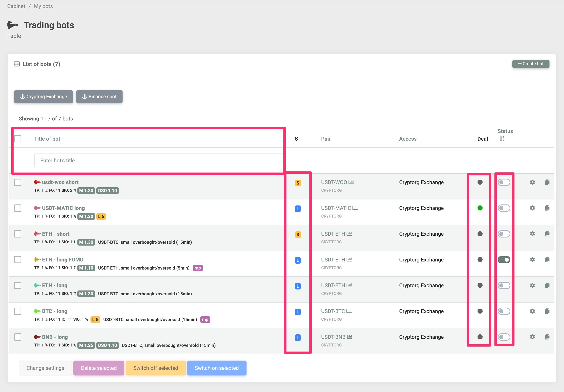Open settings gear for BTC - long bot

(532, 311)
